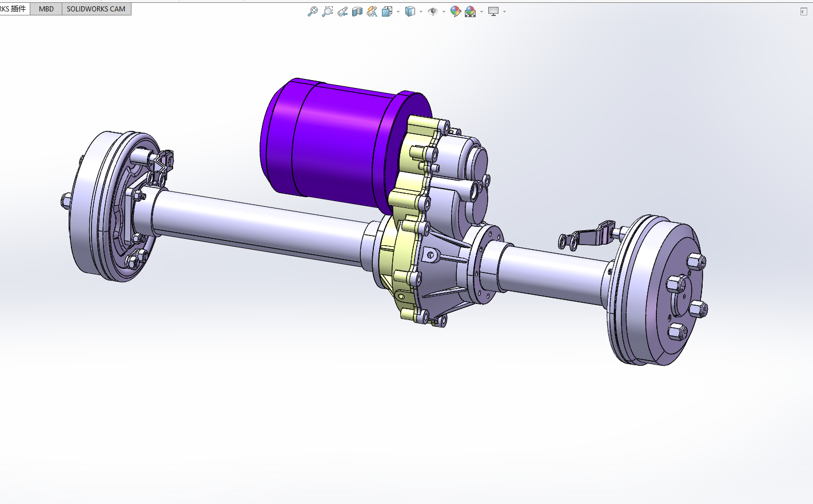The width and height of the screenshot is (813, 504).
Task: Restore the previous view
Action: (x=342, y=11)
